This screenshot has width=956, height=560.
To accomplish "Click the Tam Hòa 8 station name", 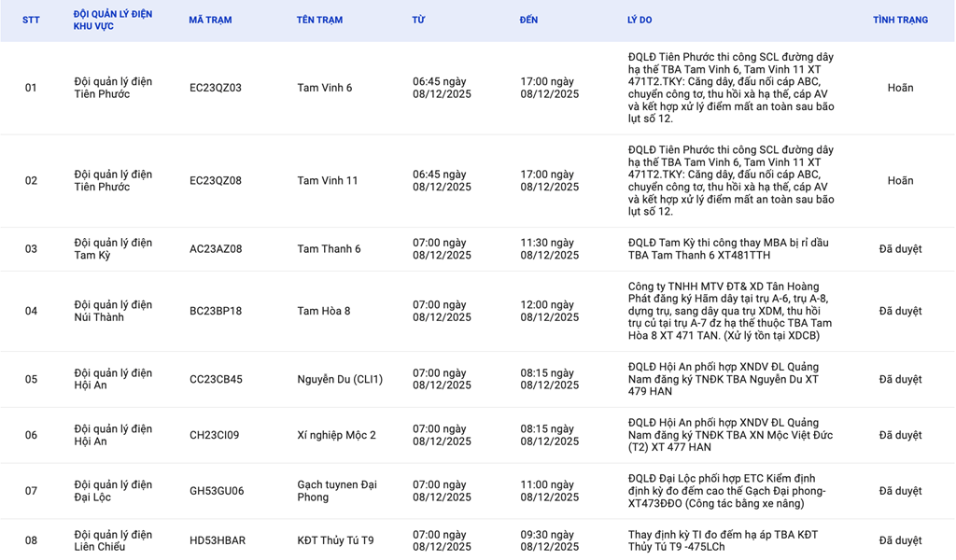I will click(x=324, y=311).
